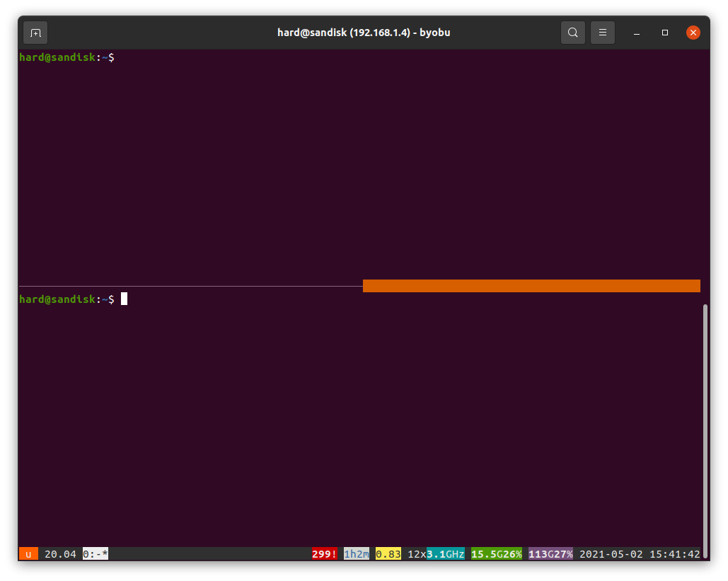
Task: Click the 12x3.1GHz CPU frequency indicator
Action: 434,554
